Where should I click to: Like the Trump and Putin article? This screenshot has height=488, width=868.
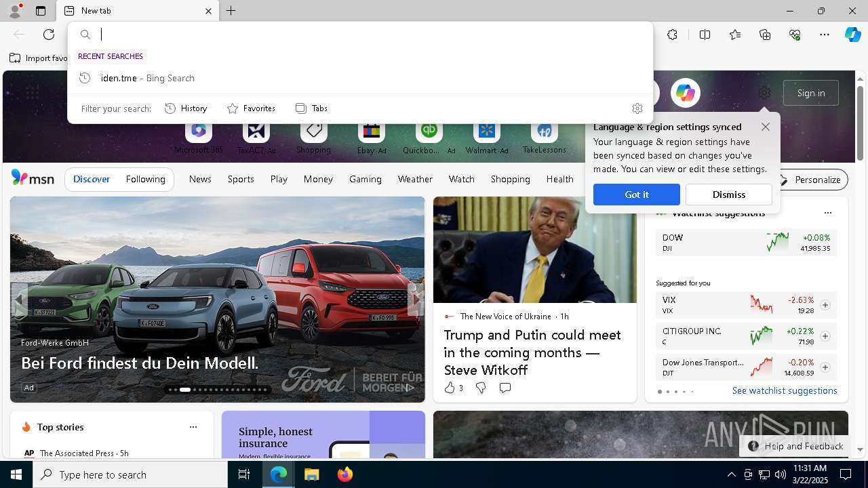click(x=453, y=388)
